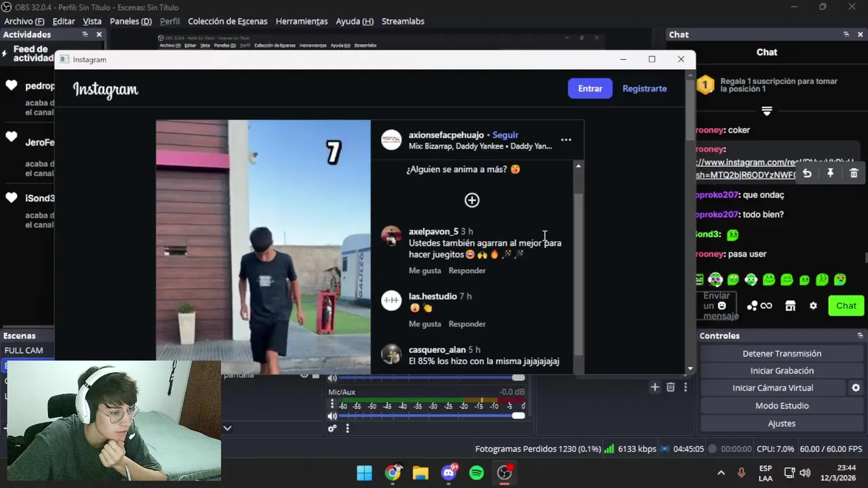This screenshot has width=868, height=488.
Task: Click Seguir next to axionsefacpehuajo
Action: (x=505, y=135)
